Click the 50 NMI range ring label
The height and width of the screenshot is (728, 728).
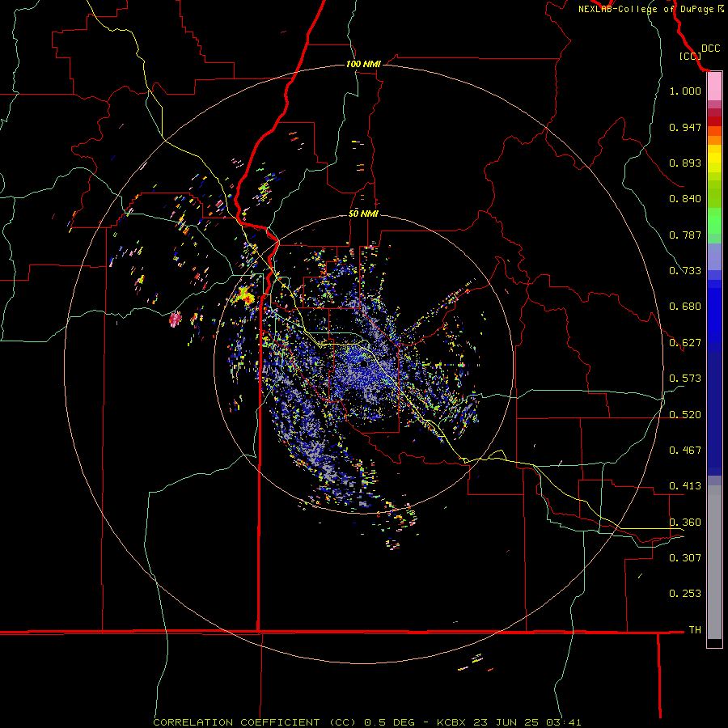[363, 214]
